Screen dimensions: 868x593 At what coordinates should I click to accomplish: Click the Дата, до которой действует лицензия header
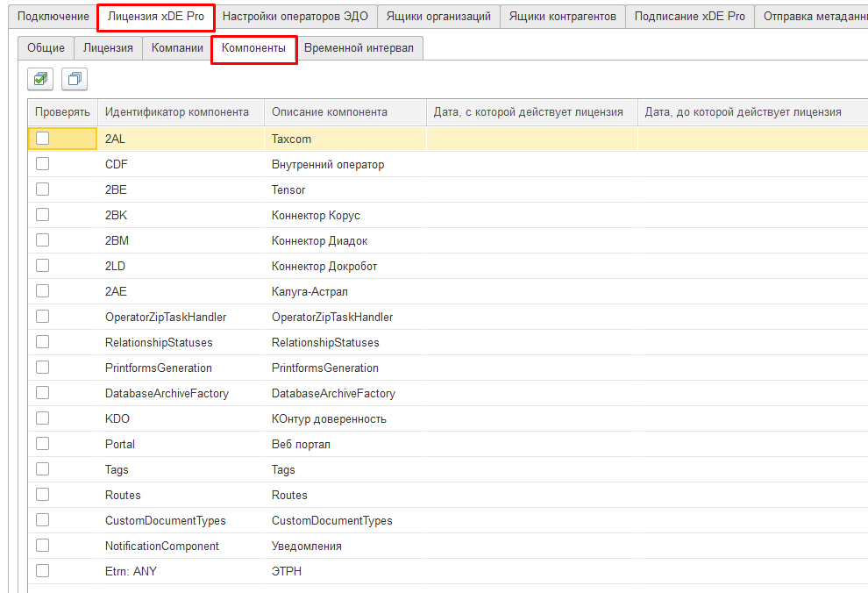pos(753,111)
